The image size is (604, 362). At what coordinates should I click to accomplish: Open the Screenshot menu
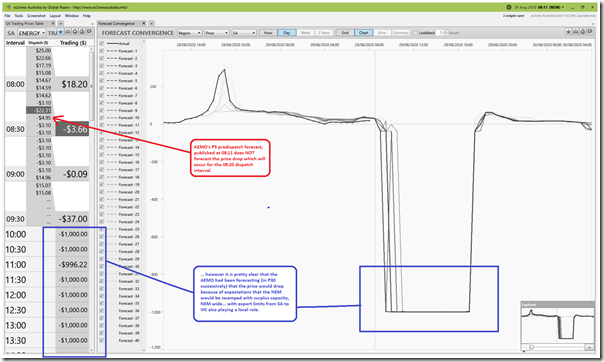[36, 16]
